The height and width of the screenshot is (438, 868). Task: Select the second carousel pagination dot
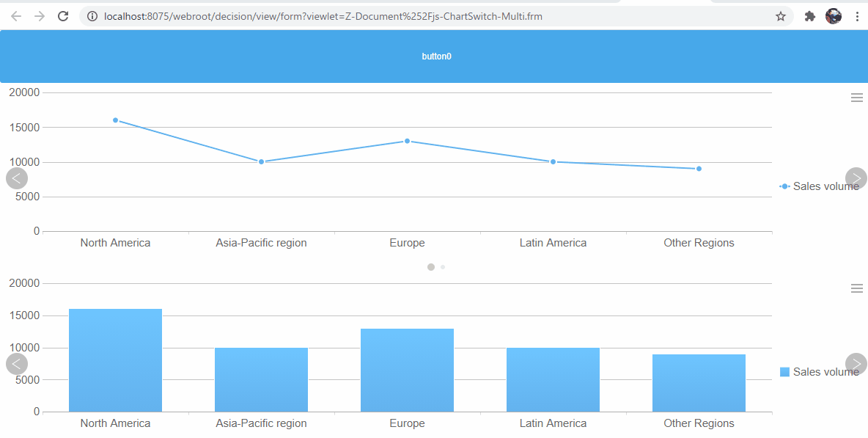(443, 267)
